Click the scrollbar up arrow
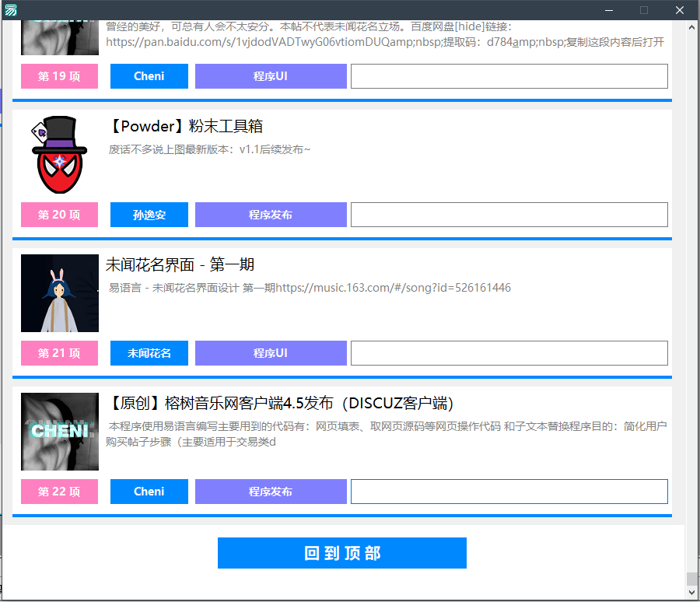Viewport: 700px width, 602px height. (691, 27)
